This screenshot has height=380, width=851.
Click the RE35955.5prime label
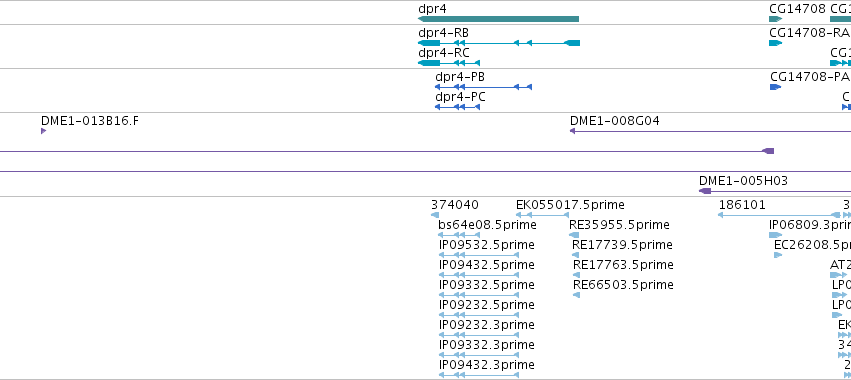point(619,225)
